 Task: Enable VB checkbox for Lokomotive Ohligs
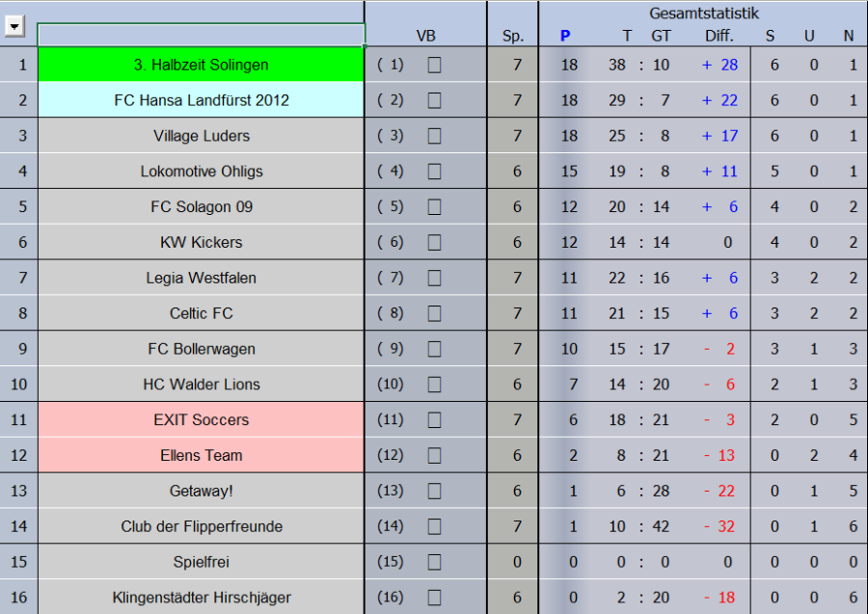point(434,172)
